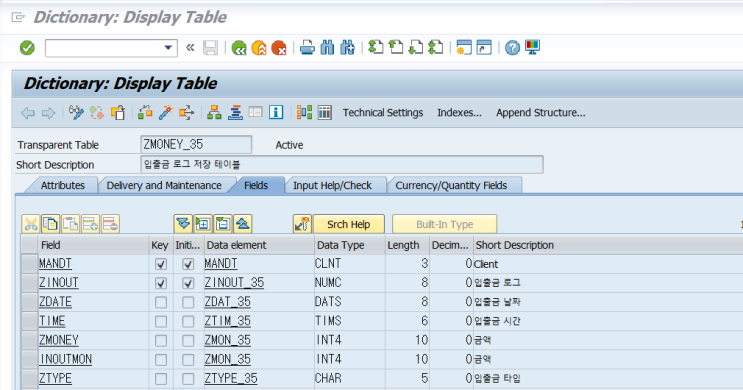
Task: Switch to Delivery and Maintenance tab
Action: pos(164,185)
